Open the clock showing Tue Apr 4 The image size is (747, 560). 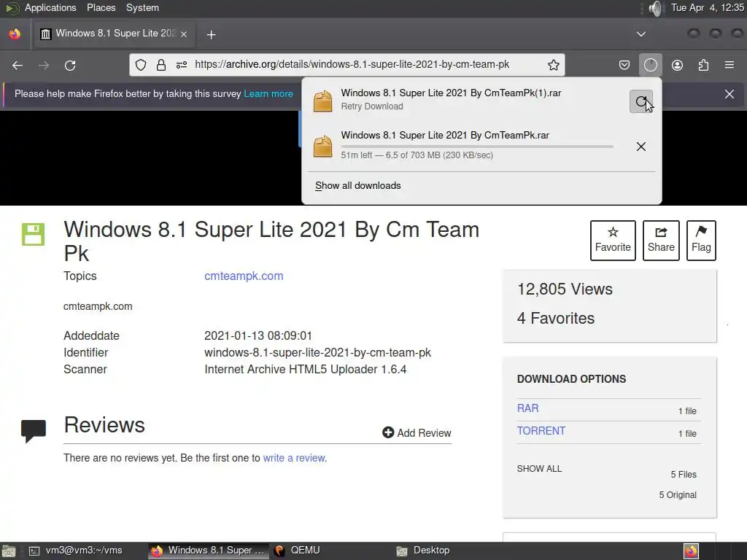[707, 7]
